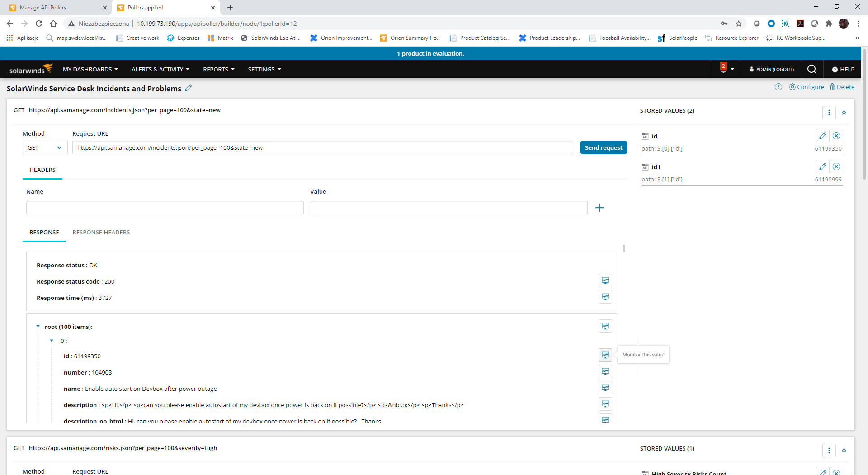Click the product in evaluation banner
The image size is (868, 475).
[430, 53]
